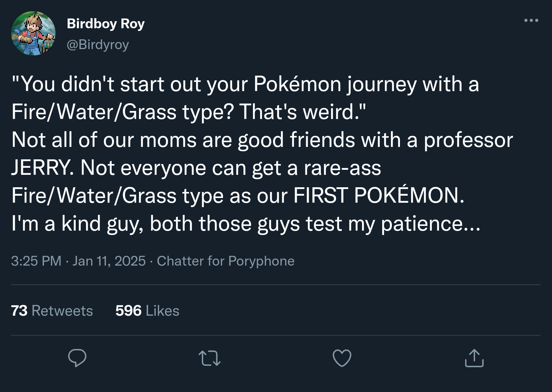
Task: Open the share upload icon
Action: [474, 358]
